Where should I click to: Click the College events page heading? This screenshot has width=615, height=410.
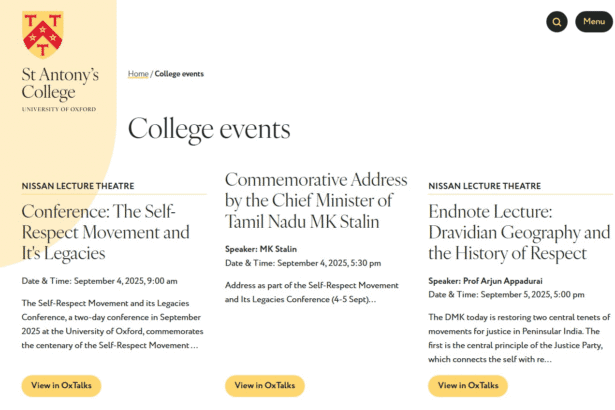(209, 129)
